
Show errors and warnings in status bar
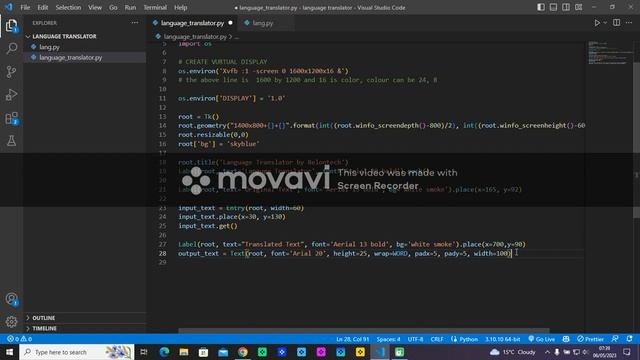[x=19, y=339]
